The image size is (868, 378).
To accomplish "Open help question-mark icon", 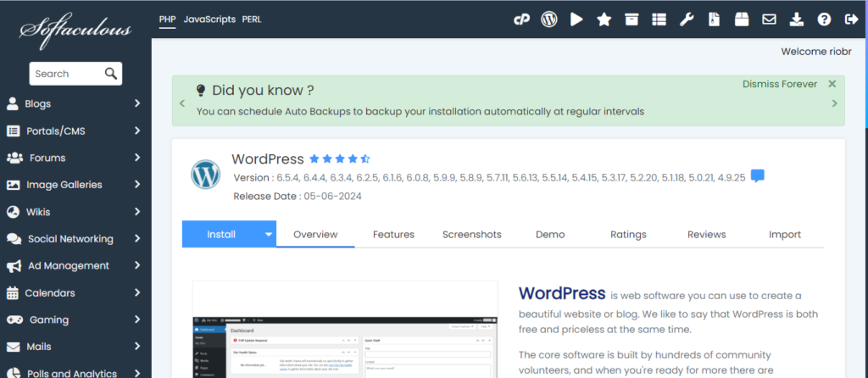I will pos(824,19).
